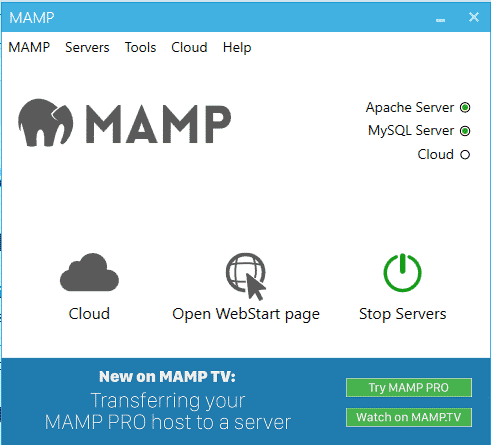Click the empty Cloud status indicator
This screenshot has width=491, height=445.
[x=465, y=155]
